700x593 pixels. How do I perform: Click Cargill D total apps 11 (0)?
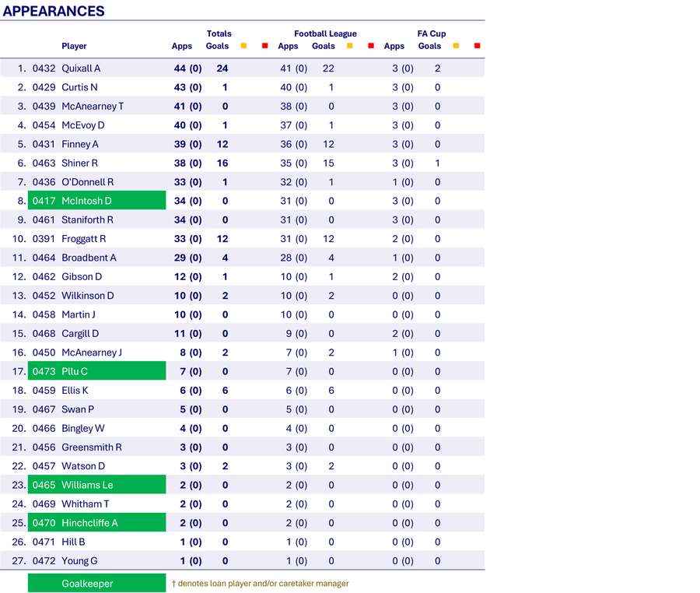188,334
